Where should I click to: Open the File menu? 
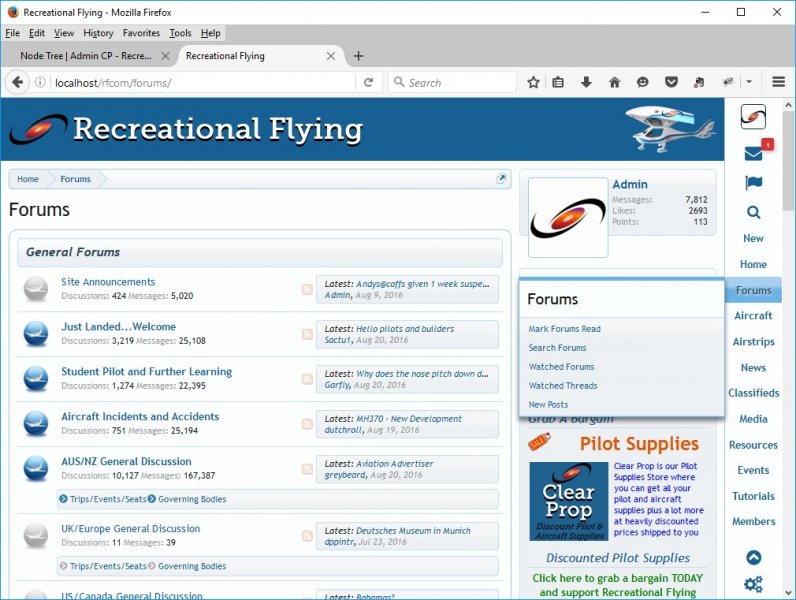point(12,33)
